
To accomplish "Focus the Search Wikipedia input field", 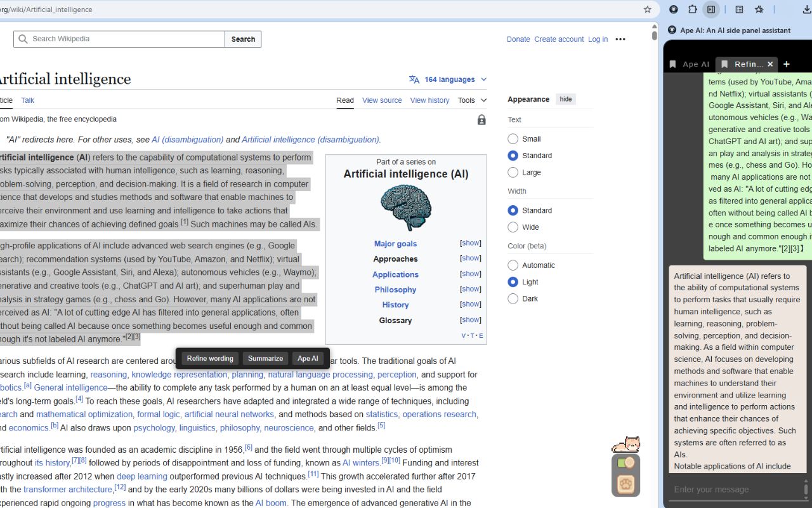I will pyautogui.click(x=119, y=39).
